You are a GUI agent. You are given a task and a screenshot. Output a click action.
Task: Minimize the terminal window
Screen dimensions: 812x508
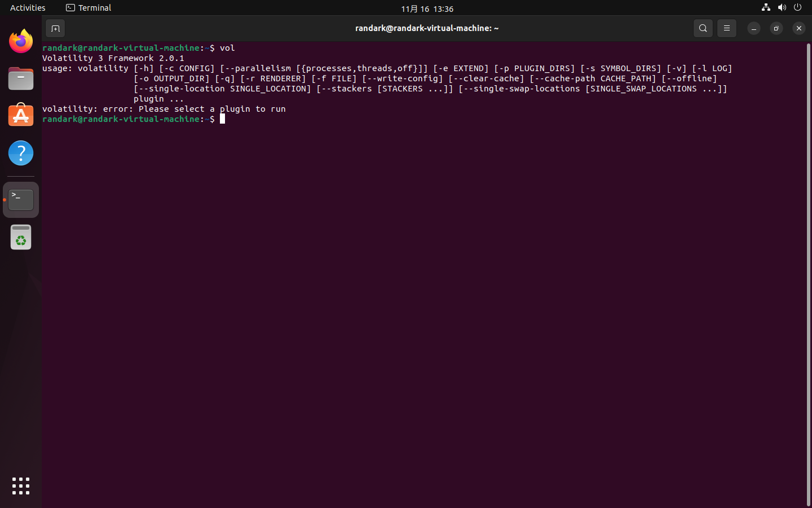[754, 28]
